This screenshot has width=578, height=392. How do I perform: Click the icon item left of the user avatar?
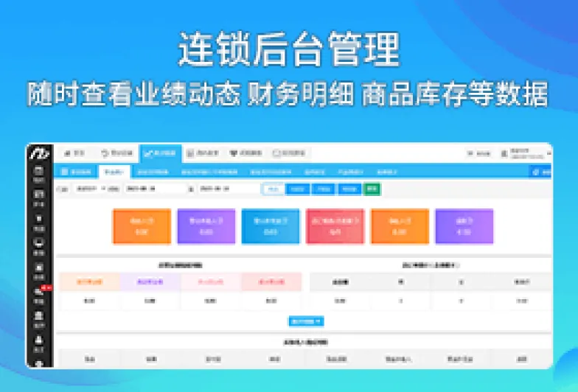(479, 153)
